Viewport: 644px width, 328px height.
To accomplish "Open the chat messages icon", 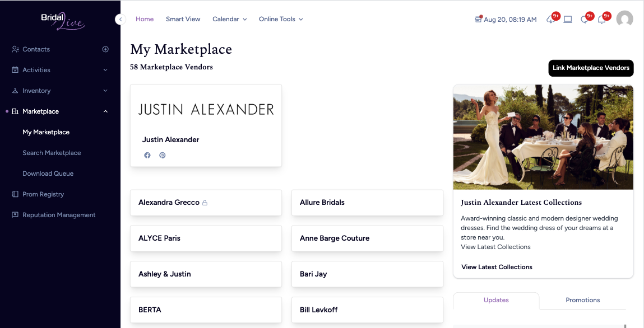I will (x=585, y=19).
